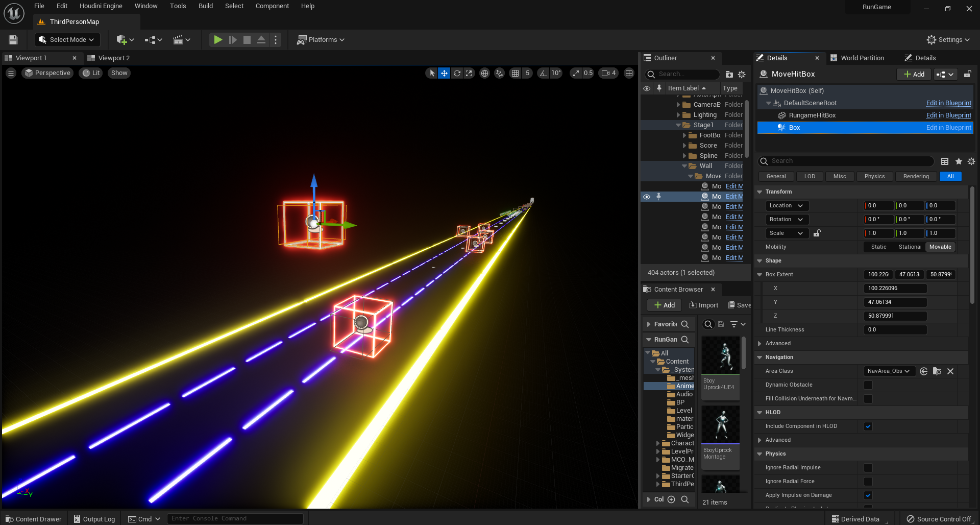Open the Houdini Engine menu
The image size is (980, 525).
[101, 6]
